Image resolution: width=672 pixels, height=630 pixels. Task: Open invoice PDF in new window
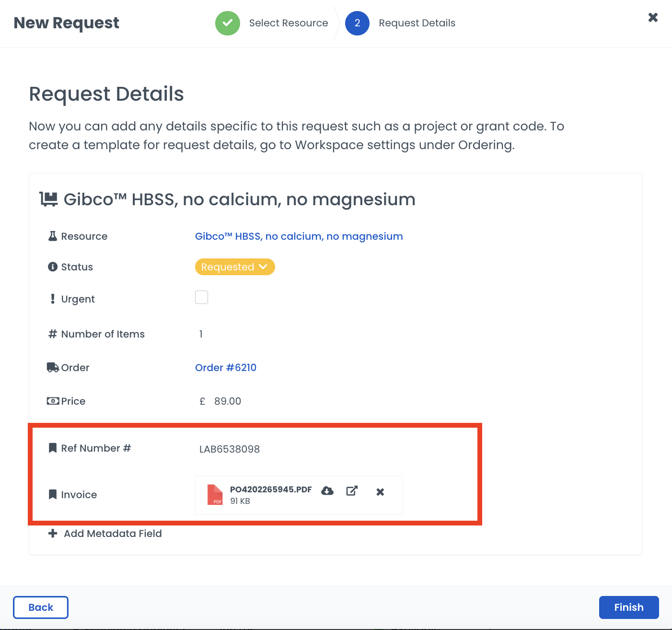[352, 490]
